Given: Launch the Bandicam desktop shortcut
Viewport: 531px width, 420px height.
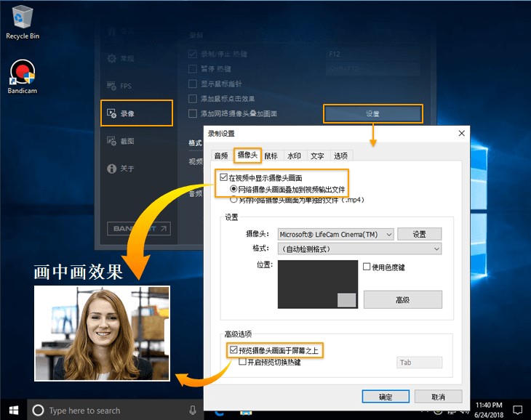Looking at the screenshot, I should point(22,73).
